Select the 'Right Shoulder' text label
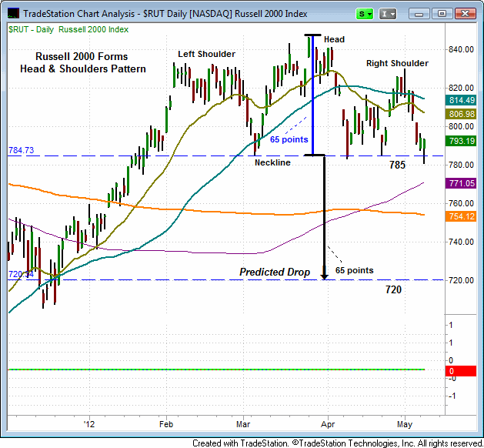484x448 pixels. click(397, 63)
